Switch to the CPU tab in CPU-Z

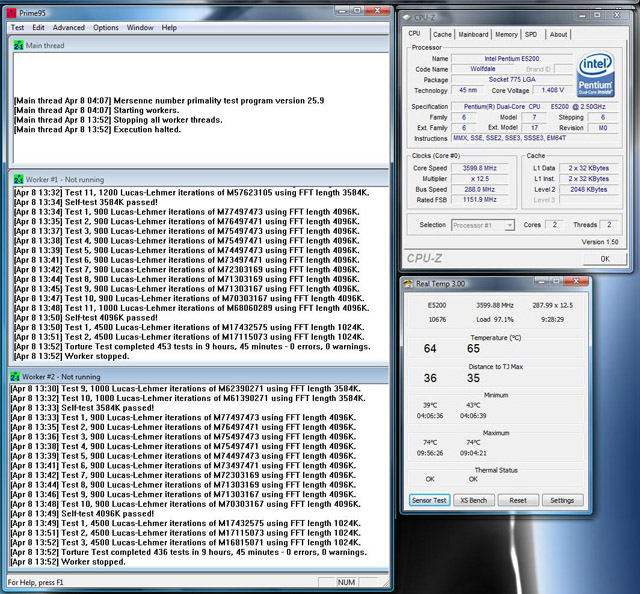(x=414, y=34)
